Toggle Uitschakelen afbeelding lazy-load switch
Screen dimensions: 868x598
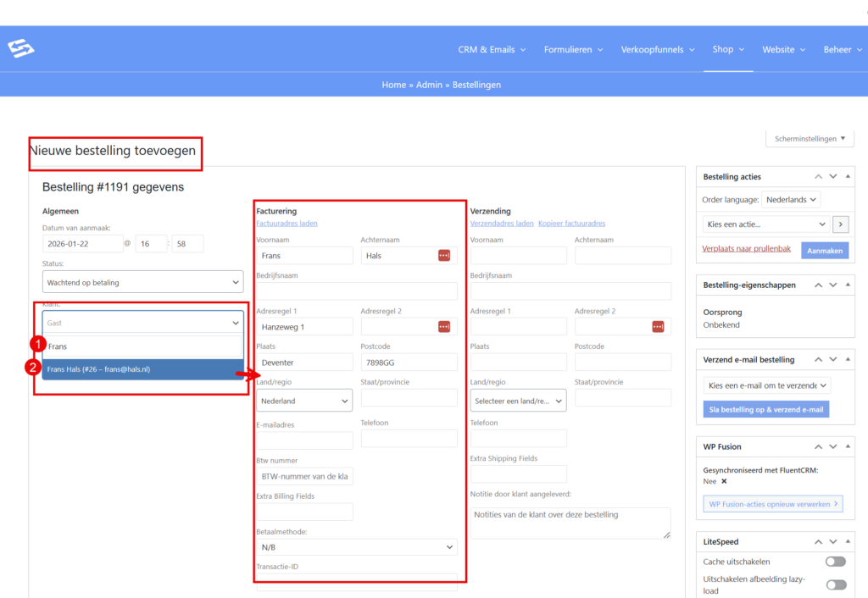[x=835, y=584]
